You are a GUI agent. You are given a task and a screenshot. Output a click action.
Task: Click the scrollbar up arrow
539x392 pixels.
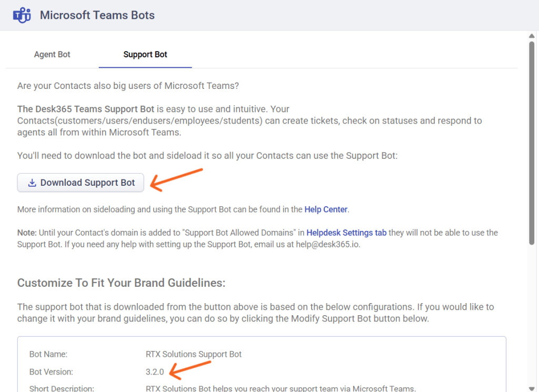pos(532,36)
